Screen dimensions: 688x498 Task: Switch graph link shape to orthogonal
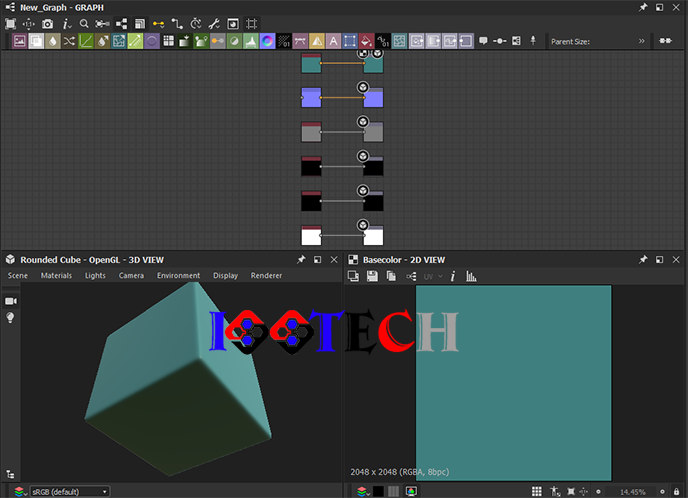(177, 24)
